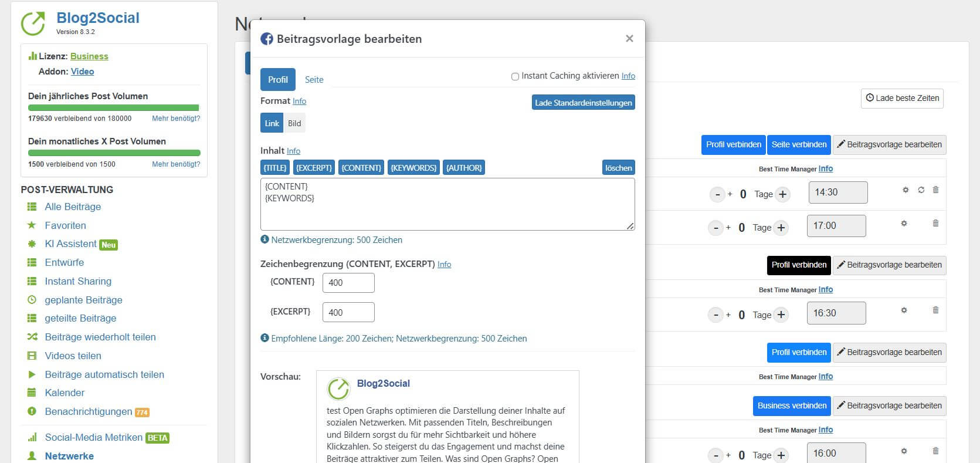Delete the 14:30 row with trash icon
Viewport: 980px width, 463px height.
[935, 190]
